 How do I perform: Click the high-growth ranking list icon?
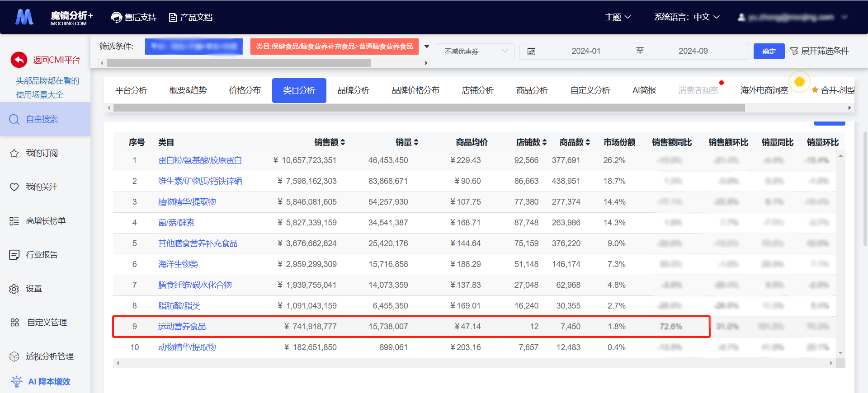click(14, 221)
